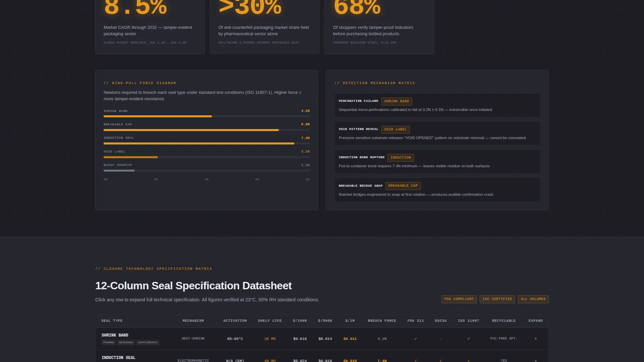Image resolution: width=644 pixels, height=362 pixels.
Task: Click Shrink Band's FDA 211 checkmark
Action: point(416,339)
